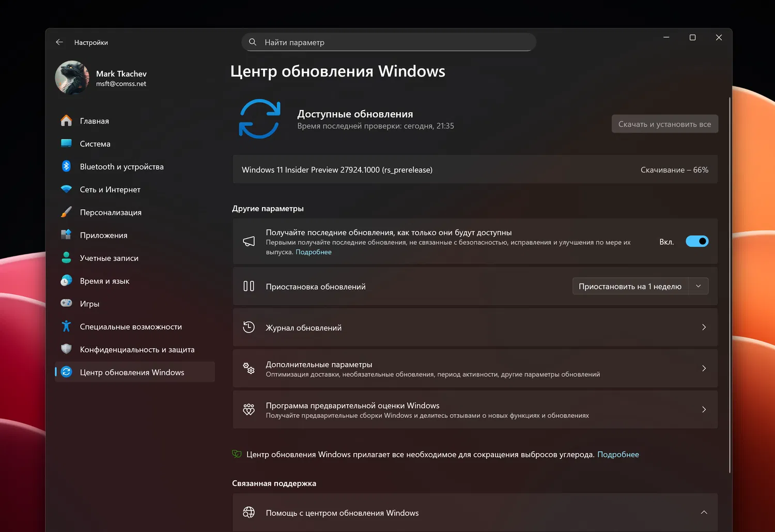Open Игры via the gamepad icon
Viewport: 775px width, 532px height.
67,303
